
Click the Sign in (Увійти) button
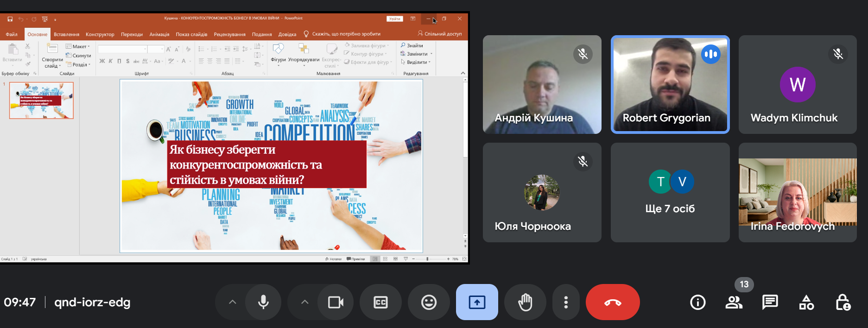[395, 19]
